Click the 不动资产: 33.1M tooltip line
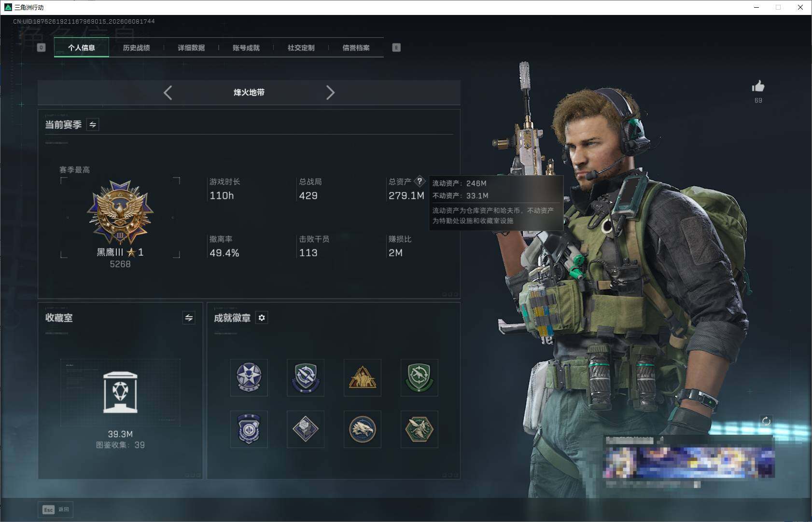Image resolution: width=812 pixels, height=522 pixels. tap(461, 195)
